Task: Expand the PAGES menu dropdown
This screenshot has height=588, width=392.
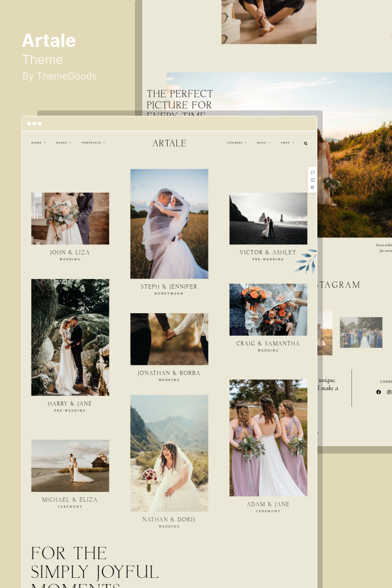Action: [x=63, y=143]
